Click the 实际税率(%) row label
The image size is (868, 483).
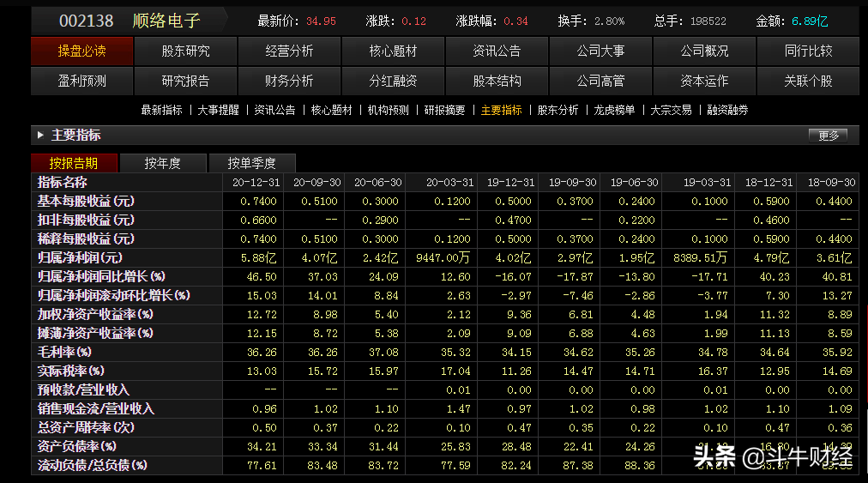(x=71, y=371)
